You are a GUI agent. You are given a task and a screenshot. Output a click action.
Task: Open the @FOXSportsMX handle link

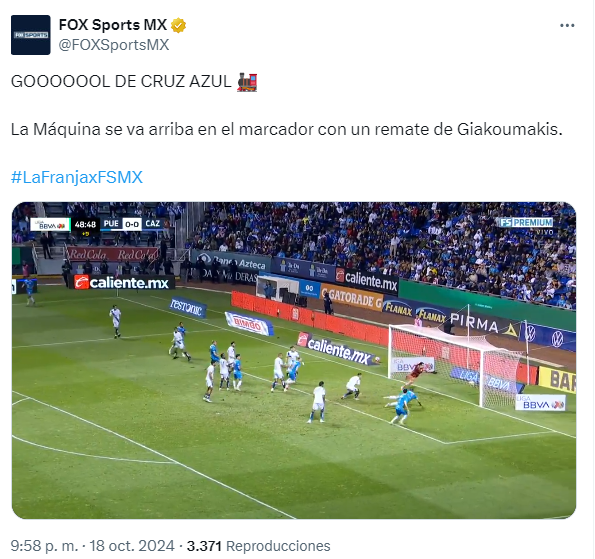pyautogui.click(x=114, y=45)
